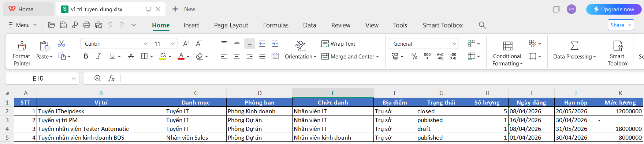Increase indent of cell content

point(275,43)
